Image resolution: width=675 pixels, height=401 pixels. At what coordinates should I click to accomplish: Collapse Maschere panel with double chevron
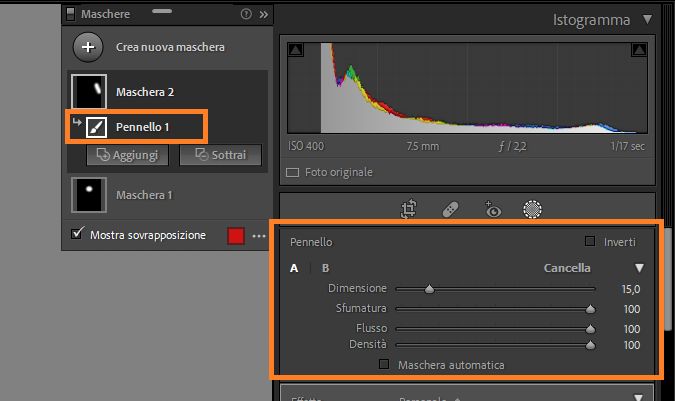tap(263, 15)
